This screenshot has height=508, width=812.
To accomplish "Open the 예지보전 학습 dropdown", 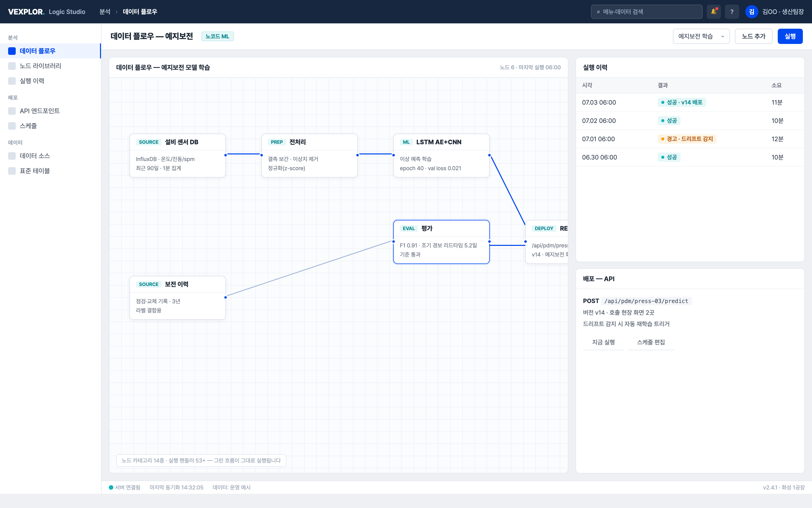I will 701,36.
